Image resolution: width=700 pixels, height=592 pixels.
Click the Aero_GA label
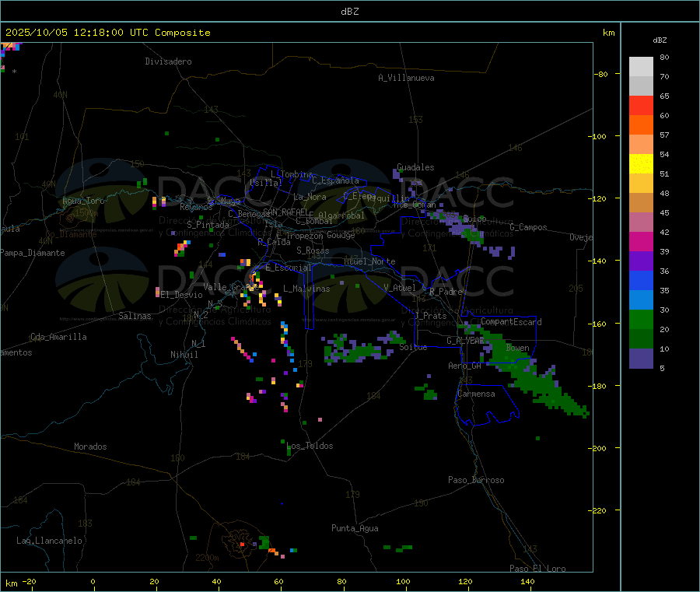click(465, 366)
